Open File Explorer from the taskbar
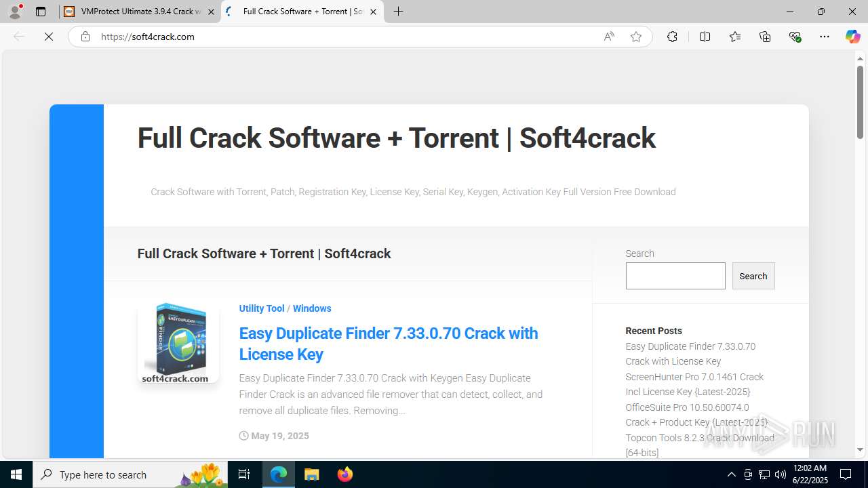This screenshot has height=488, width=868. tap(312, 474)
